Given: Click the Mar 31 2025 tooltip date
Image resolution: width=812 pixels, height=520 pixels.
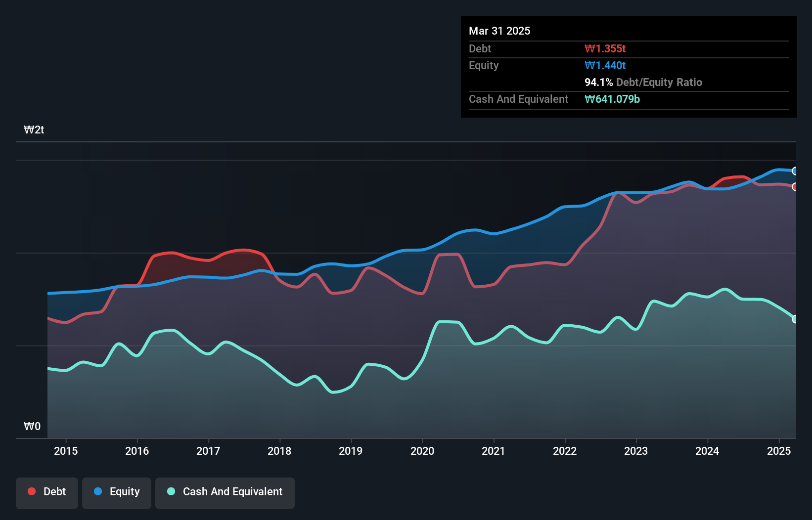Looking at the screenshot, I should (499, 31).
